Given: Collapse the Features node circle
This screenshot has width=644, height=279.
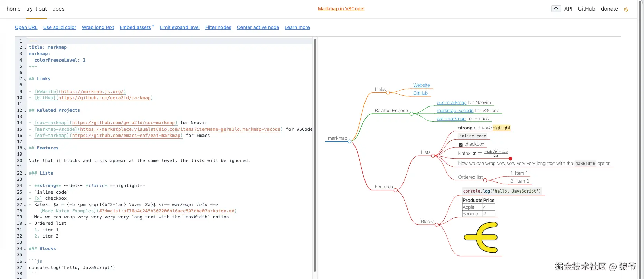Looking at the screenshot, I should [x=395, y=190].
